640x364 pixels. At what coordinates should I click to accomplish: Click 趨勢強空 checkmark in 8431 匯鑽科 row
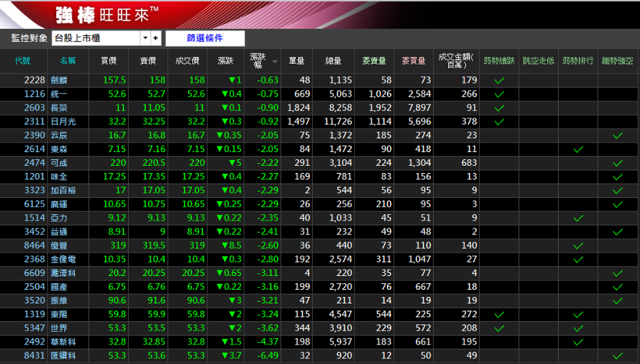(617, 356)
